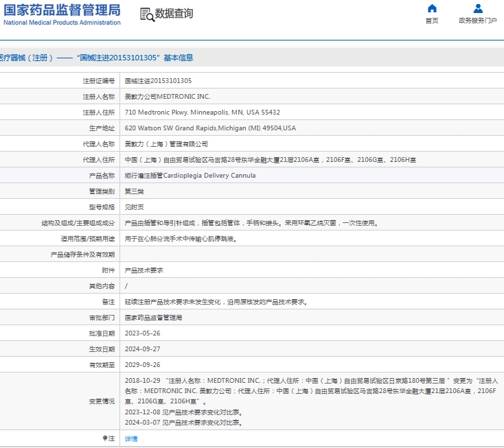The width and height of the screenshot is (504, 448).
Task: Click the 代理人住所 row label
Action: (x=99, y=160)
